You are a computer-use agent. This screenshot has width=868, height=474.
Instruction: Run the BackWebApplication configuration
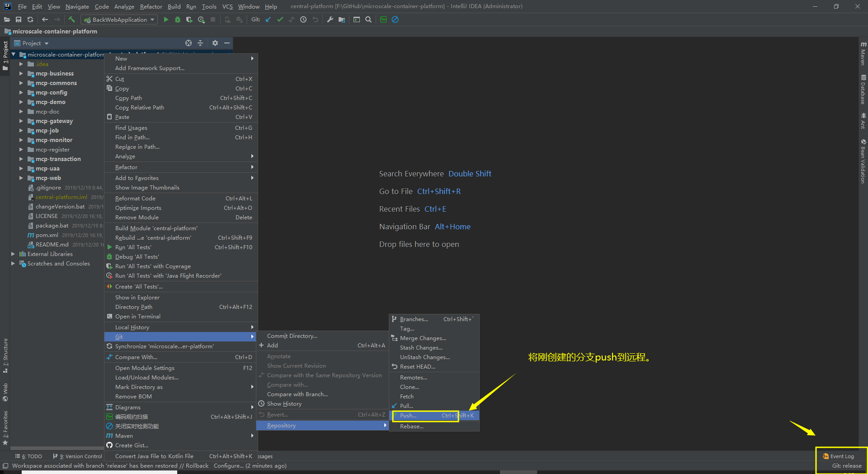tap(166, 19)
